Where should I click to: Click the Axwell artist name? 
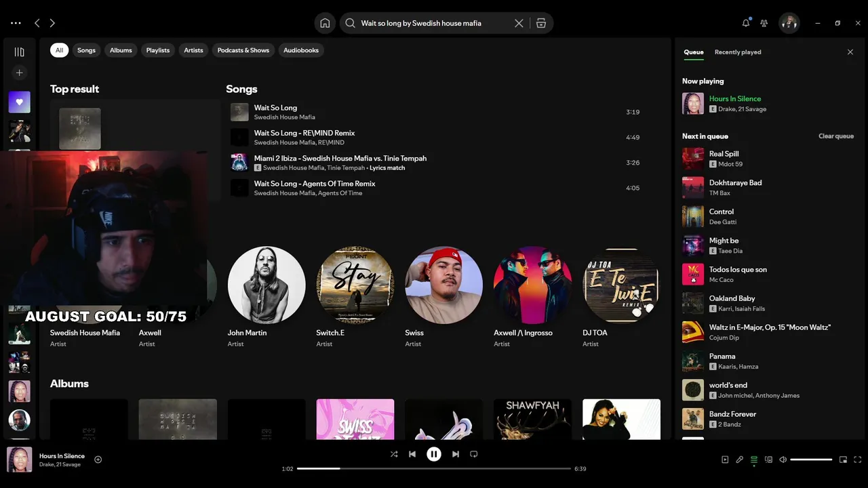click(150, 333)
